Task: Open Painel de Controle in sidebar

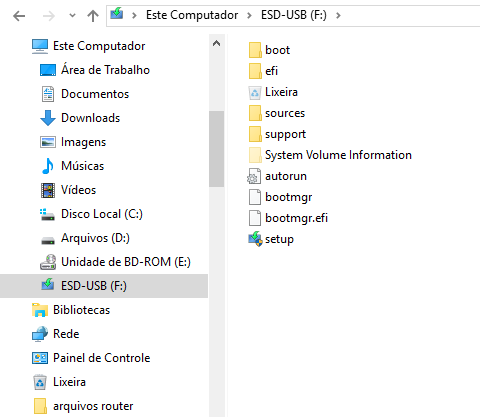Action: pos(91,358)
